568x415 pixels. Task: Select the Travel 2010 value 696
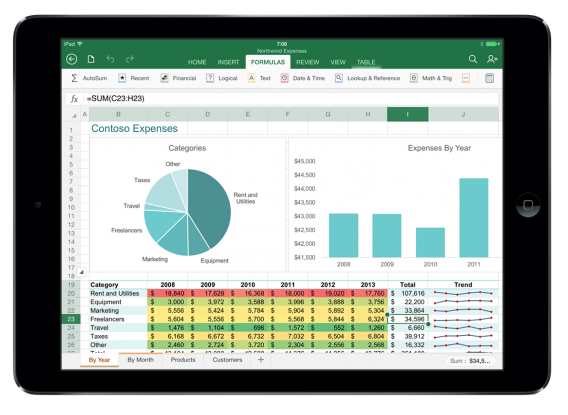click(247, 328)
